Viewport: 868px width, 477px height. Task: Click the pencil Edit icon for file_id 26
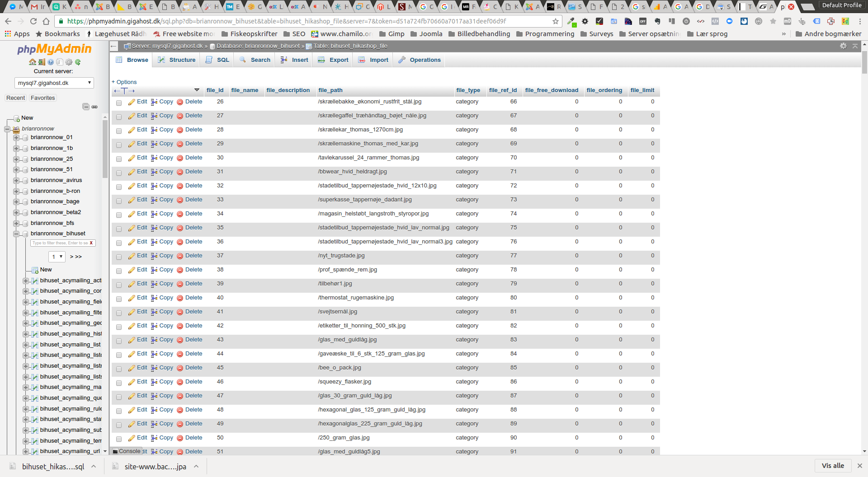tap(132, 102)
